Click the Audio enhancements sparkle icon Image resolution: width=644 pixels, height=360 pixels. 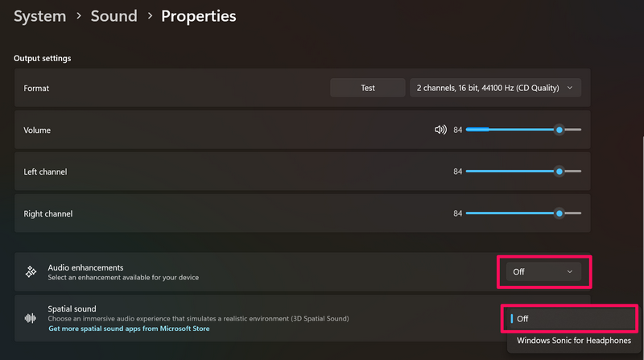click(31, 272)
